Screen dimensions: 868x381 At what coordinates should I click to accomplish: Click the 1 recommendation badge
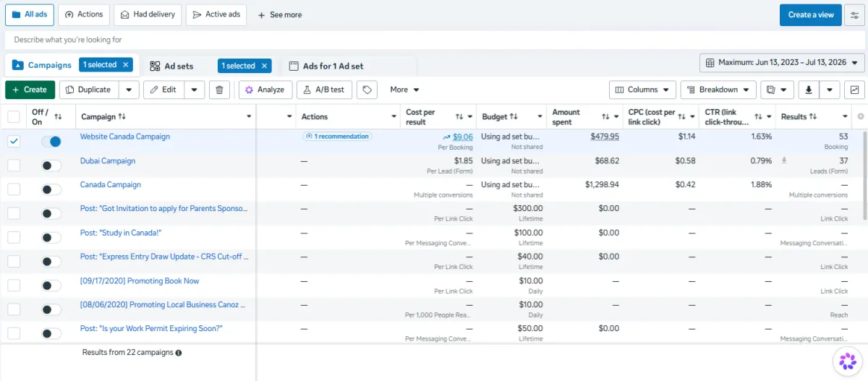point(337,136)
